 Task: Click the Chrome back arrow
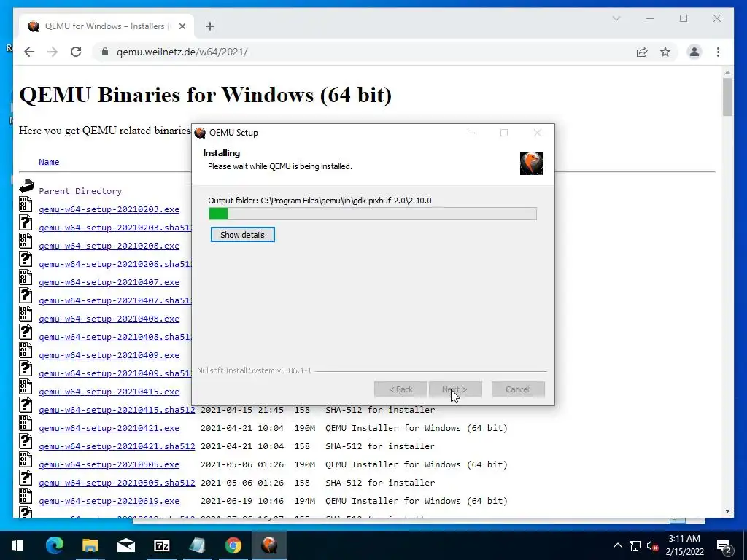click(29, 52)
